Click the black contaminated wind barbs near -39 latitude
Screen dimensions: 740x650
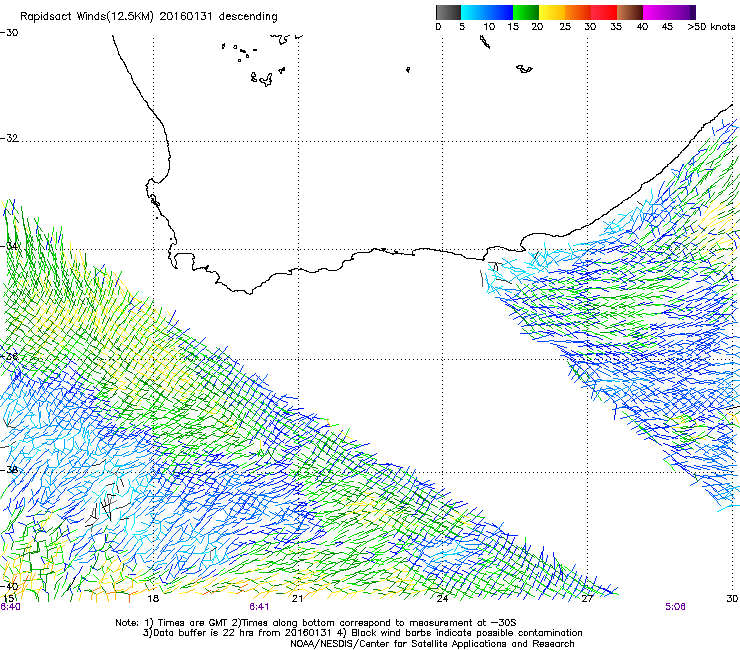(x=106, y=505)
